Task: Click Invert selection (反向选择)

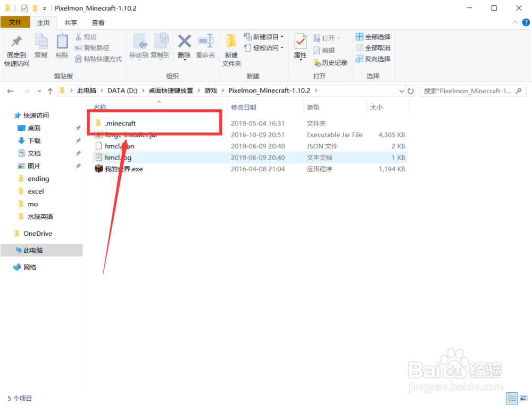Action: tap(373, 59)
